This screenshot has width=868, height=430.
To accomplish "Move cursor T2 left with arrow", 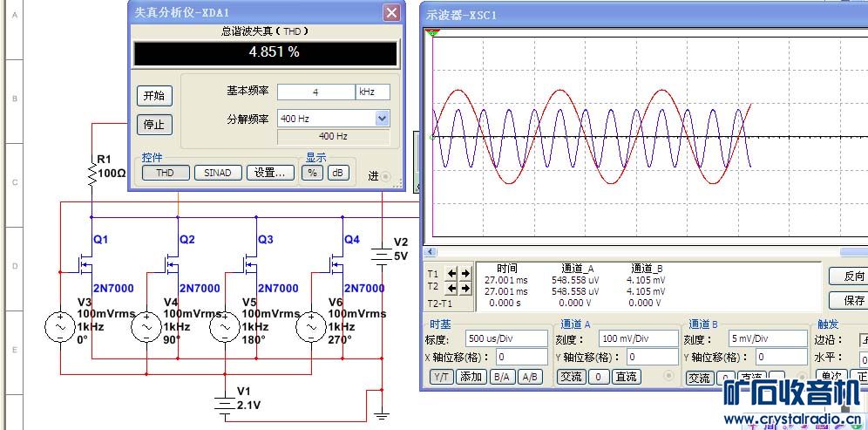I will point(451,286).
